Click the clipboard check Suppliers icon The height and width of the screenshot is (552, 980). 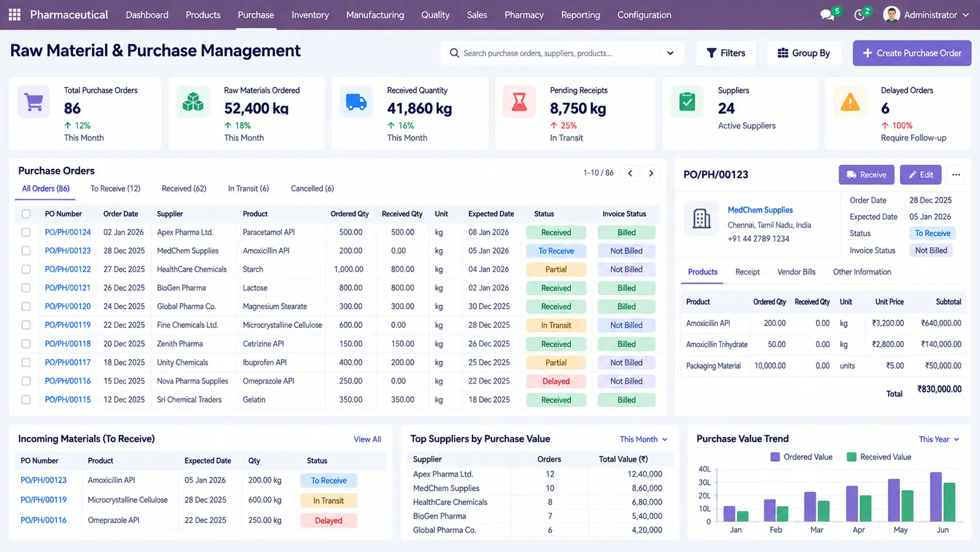pos(687,102)
